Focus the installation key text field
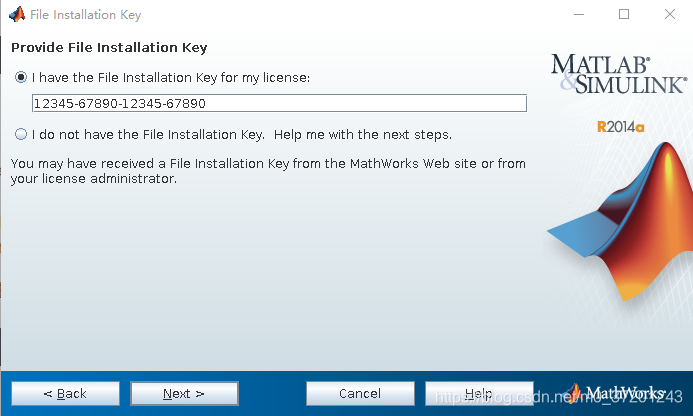Screen dimensions: 693x416 click(279, 103)
